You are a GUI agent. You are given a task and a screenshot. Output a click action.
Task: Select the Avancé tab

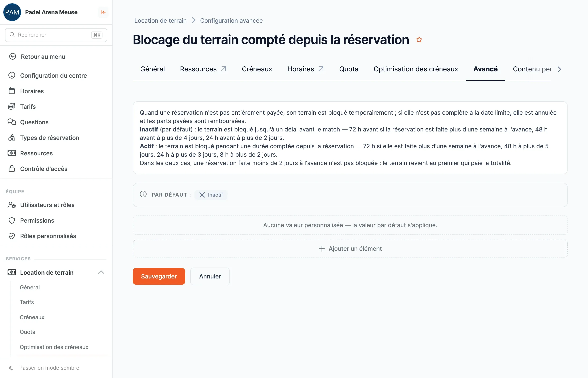point(486,69)
